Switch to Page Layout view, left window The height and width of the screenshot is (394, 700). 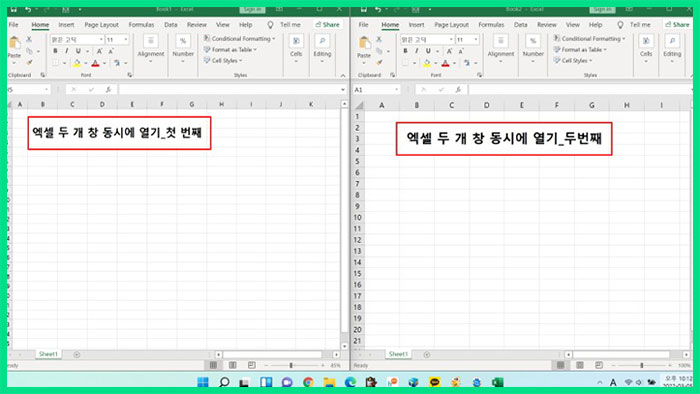233,365
